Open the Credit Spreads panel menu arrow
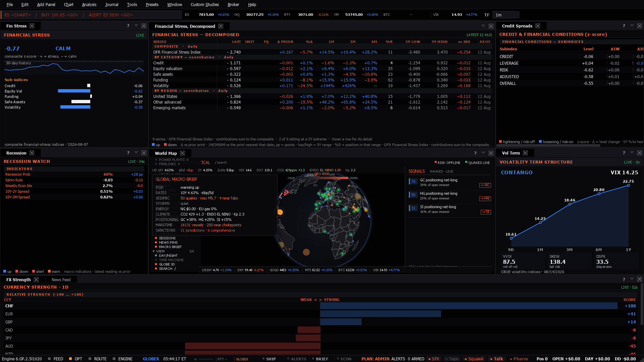Viewport: 644px width, 362px height. click(x=632, y=26)
